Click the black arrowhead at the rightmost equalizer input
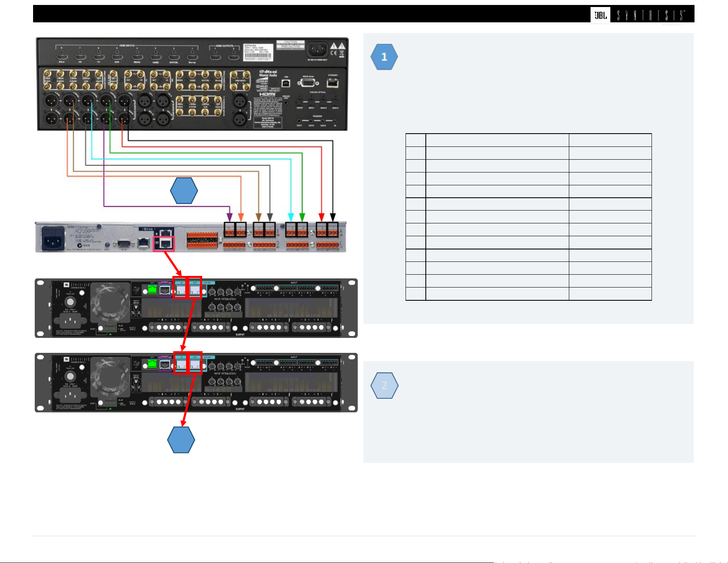 point(333,217)
